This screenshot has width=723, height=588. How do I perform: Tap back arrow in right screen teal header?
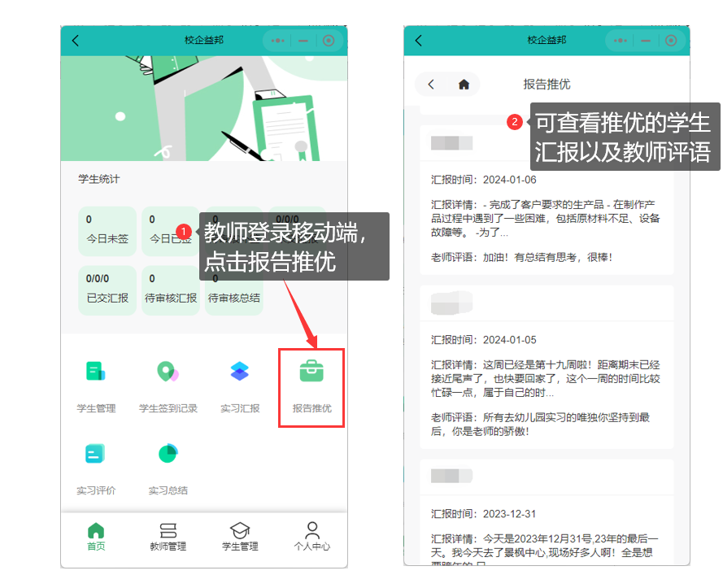click(x=419, y=41)
